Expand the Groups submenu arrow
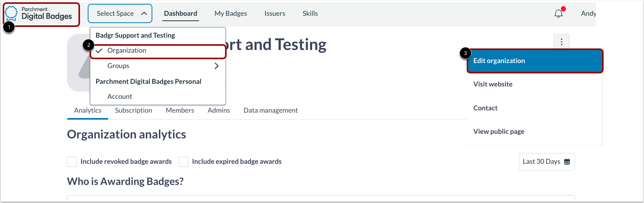Viewport: 644px width, 203px height. (216, 66)
